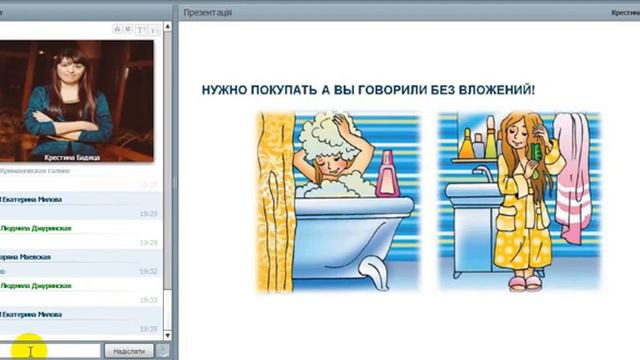Click the Презентація panel title
This screenshot has height=360, width=640.
point(208,13)
